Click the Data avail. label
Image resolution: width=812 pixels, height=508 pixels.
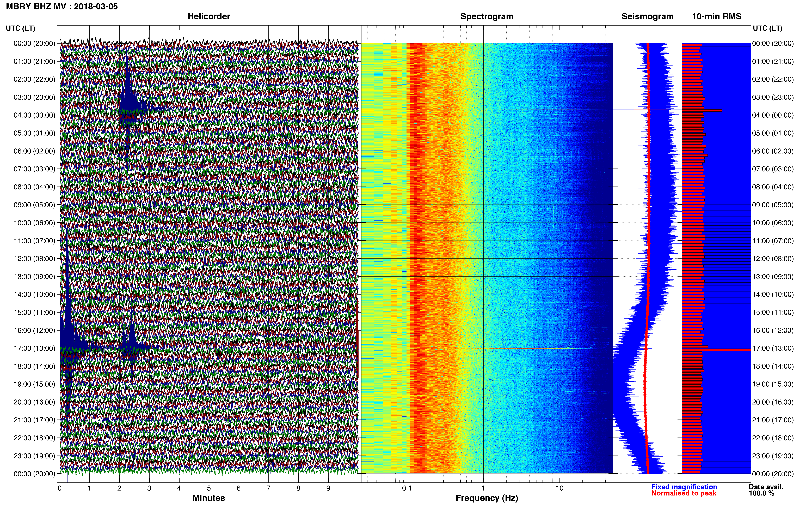tap(766, 487)
